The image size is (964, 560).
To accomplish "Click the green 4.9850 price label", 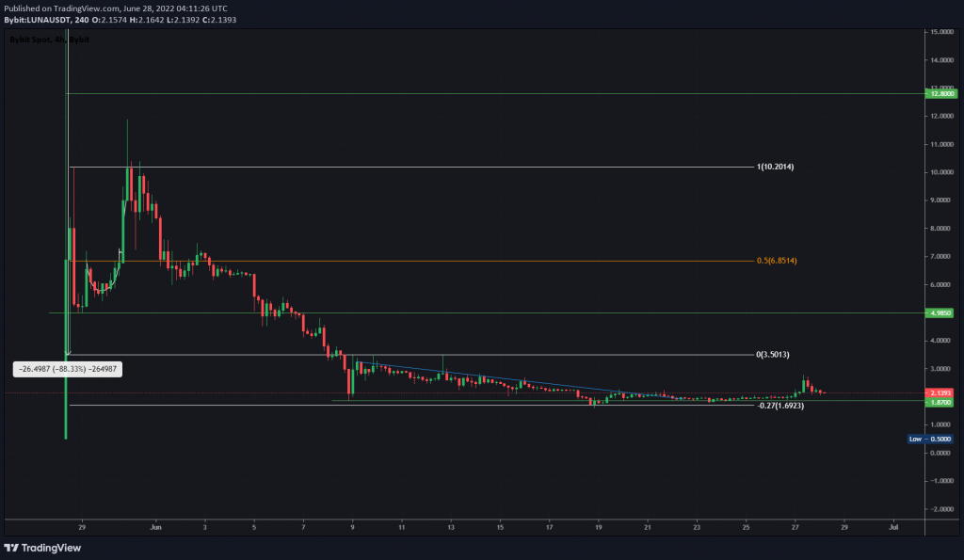I will (940, 312).
